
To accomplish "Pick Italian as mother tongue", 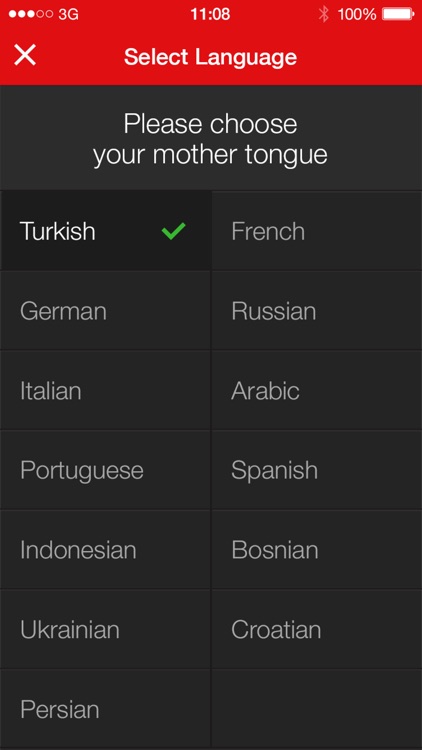I will (105, 390).
